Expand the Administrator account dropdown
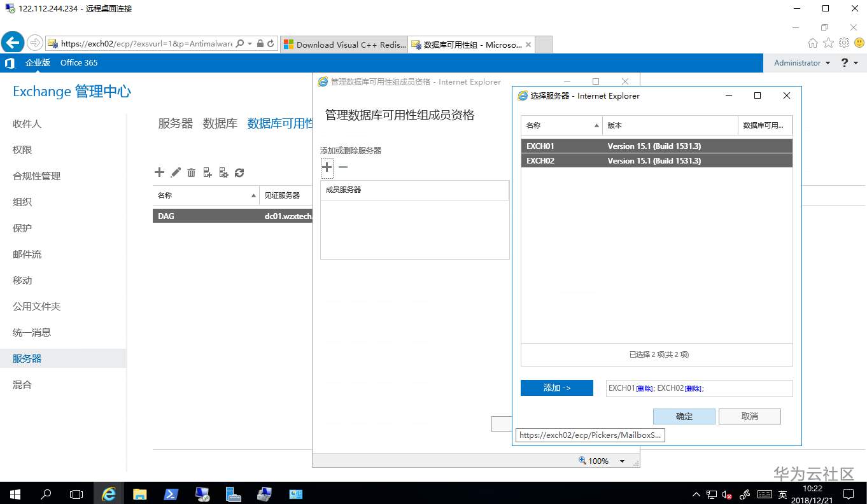This screenshot has height=504, width=867. point(800,62)
